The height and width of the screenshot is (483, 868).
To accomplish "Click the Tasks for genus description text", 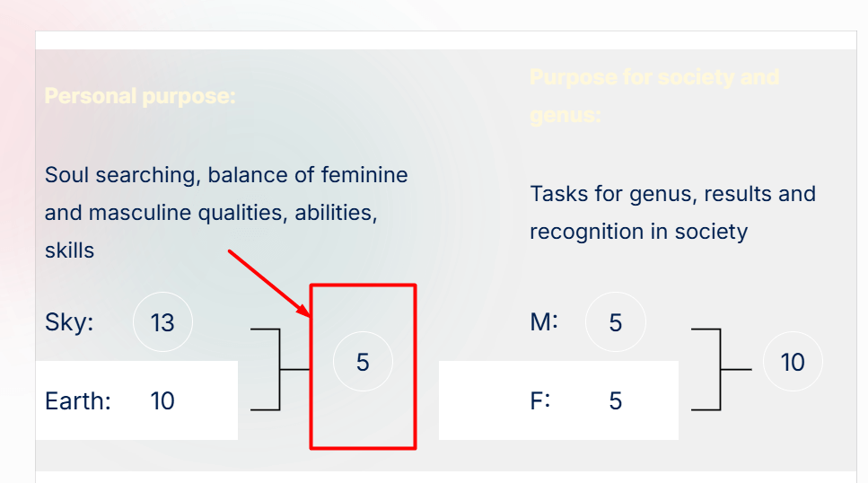I will point(672,213).
